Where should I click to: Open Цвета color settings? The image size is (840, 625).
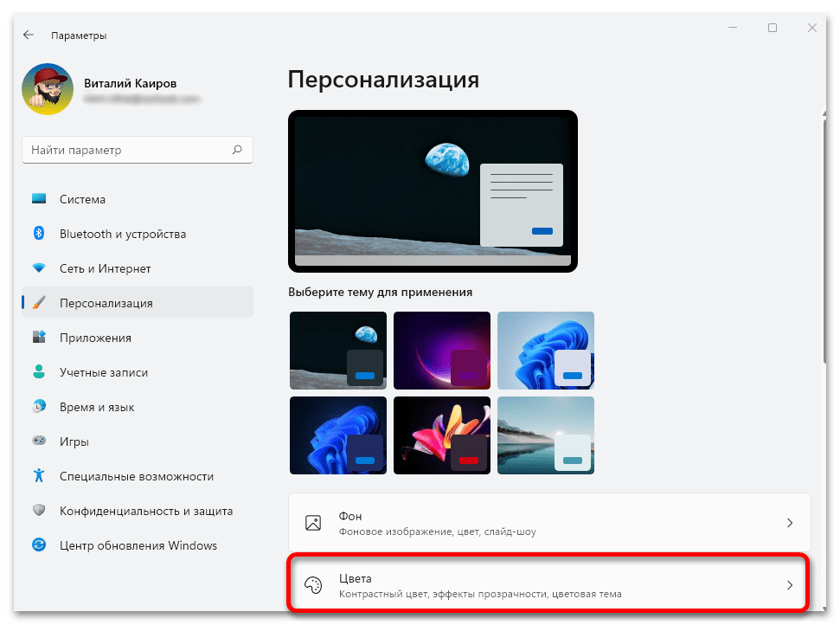548,583
